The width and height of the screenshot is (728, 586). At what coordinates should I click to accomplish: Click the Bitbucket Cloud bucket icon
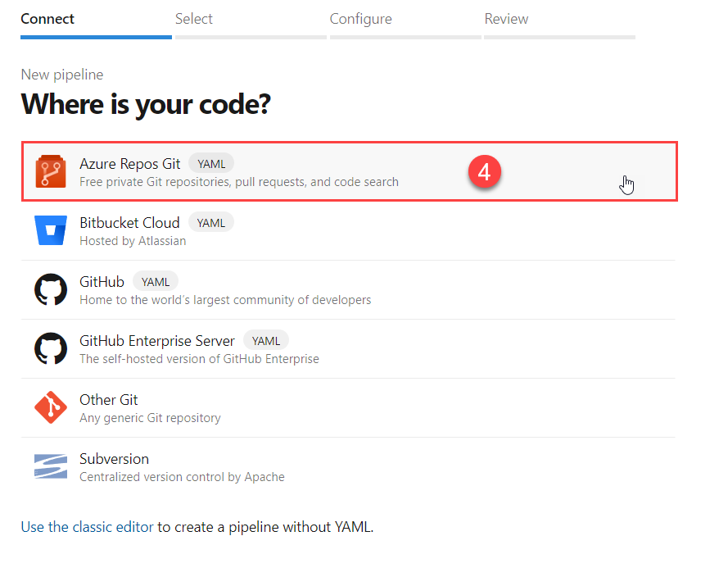(x=51, y=230)
